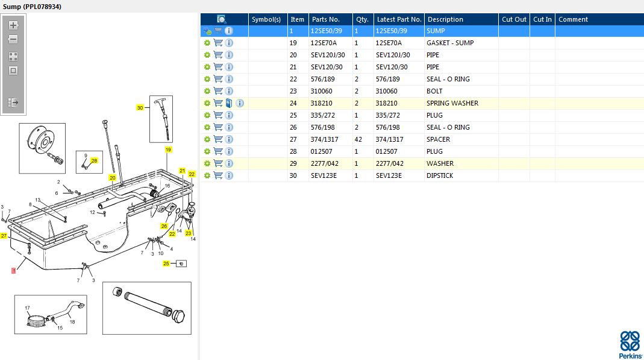Viewport: 644px width, 360px height.
Task: Click the search icon in table header
Action: (222, 19)
